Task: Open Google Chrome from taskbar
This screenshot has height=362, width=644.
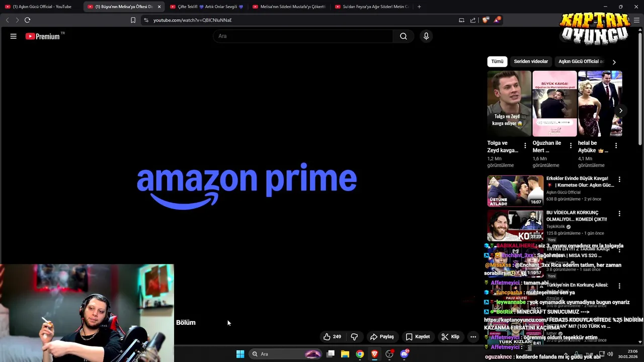Action: point(360,354)
